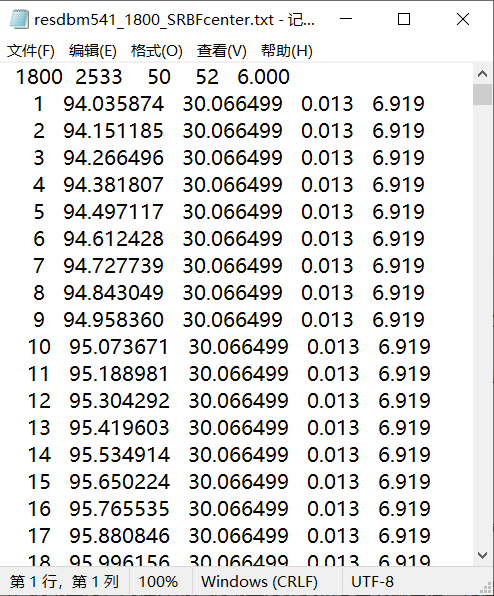Screen dimensions: 494x596
Task: Open the 查看(V) menu
Action: (222, 51)
